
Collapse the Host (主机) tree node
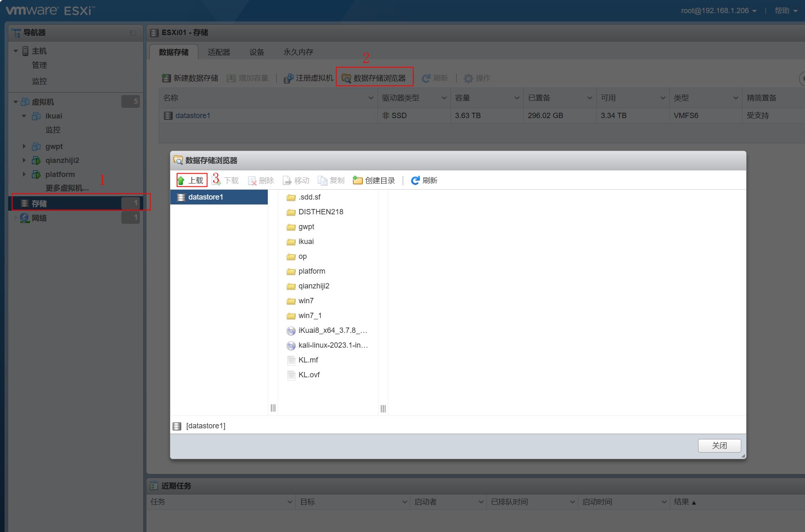(16, 51)
